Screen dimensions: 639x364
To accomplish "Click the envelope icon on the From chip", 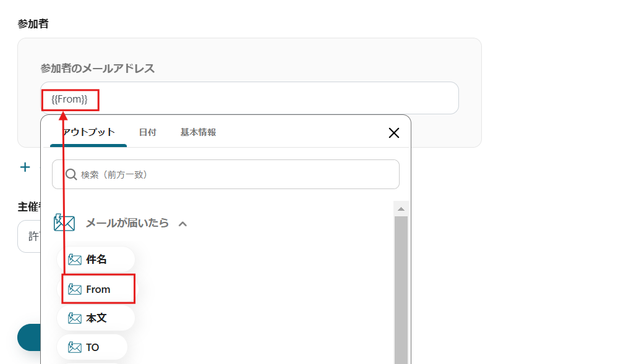I will [x=75, y=289].
